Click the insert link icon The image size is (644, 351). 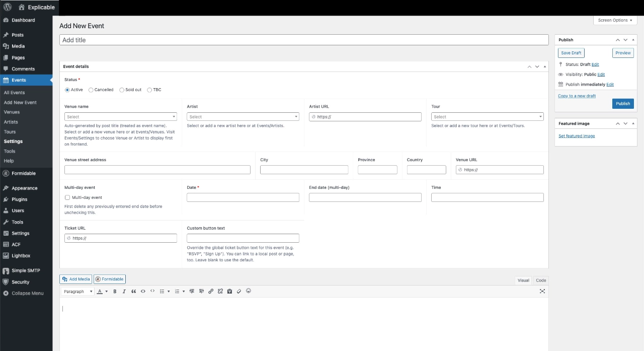point(211,291)
